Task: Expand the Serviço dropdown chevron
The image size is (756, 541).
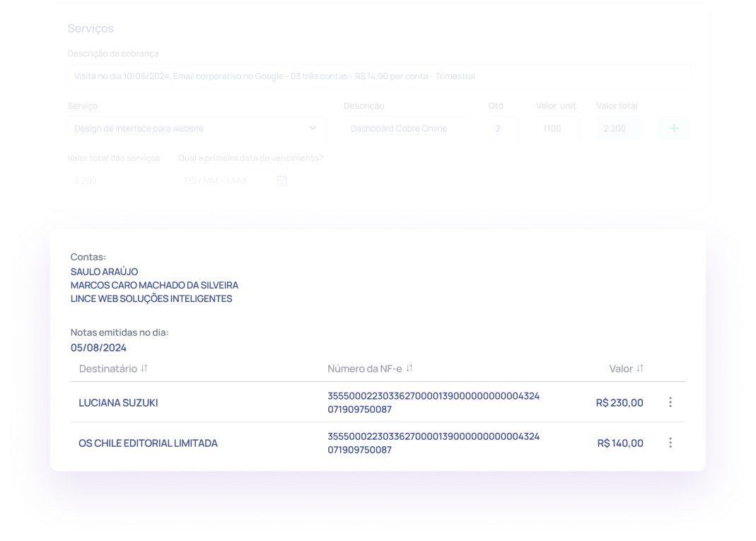Action: click(313, 128)
